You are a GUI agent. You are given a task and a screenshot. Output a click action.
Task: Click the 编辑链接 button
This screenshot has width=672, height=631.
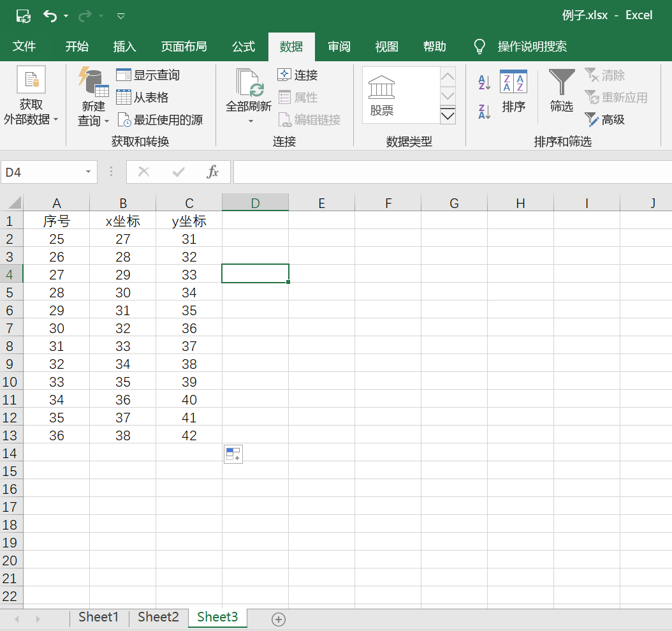[x=309, y=120]
